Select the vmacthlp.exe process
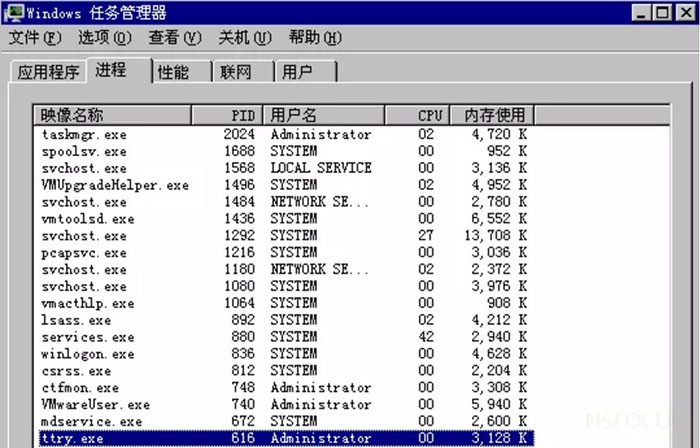Screen dimensions: 700x448 [x=284, y=303]
